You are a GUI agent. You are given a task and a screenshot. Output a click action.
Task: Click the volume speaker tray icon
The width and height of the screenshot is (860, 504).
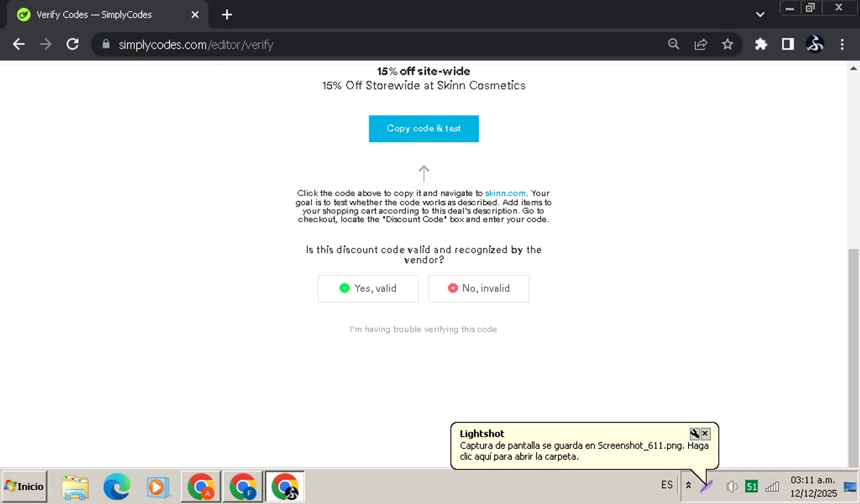click(732, 487)
